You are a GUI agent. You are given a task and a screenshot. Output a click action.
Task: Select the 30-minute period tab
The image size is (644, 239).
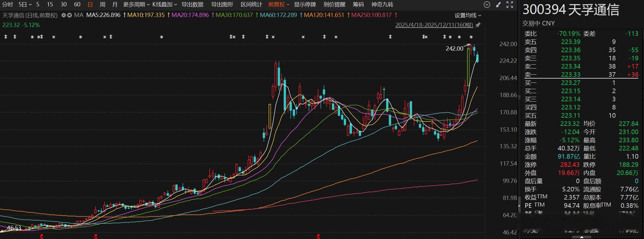point(63,5)
